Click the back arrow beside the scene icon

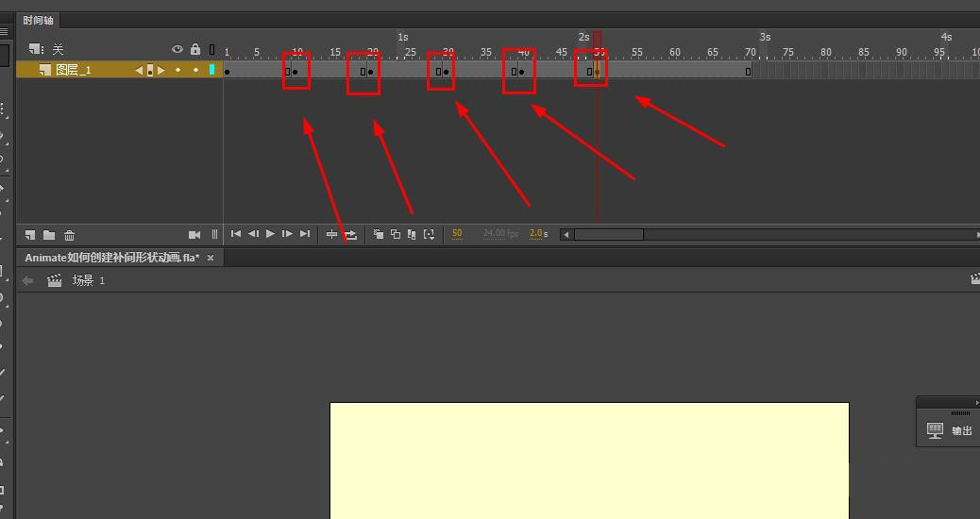click(x=27, y=280)
